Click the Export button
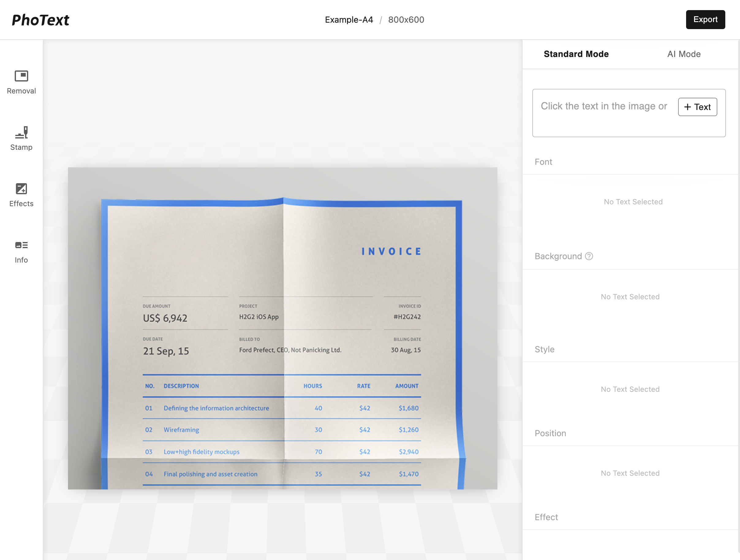740x560 pixels. 706,19
